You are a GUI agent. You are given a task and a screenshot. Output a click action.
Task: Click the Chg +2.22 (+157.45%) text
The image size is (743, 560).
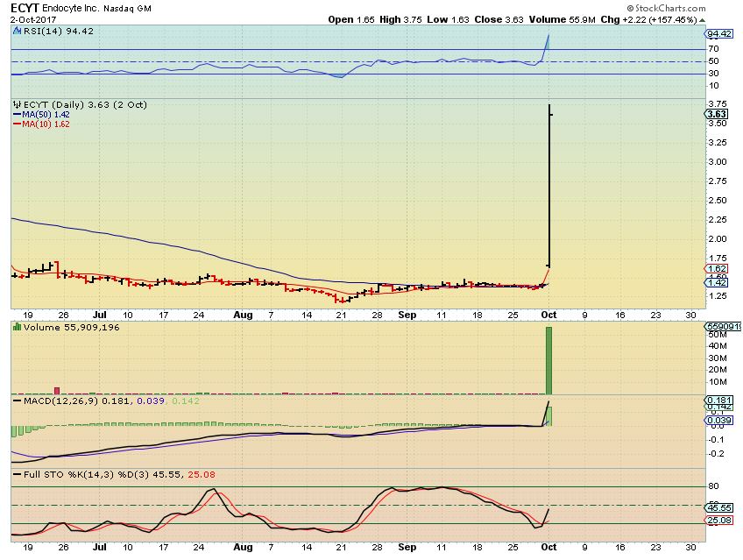[648, 20]
